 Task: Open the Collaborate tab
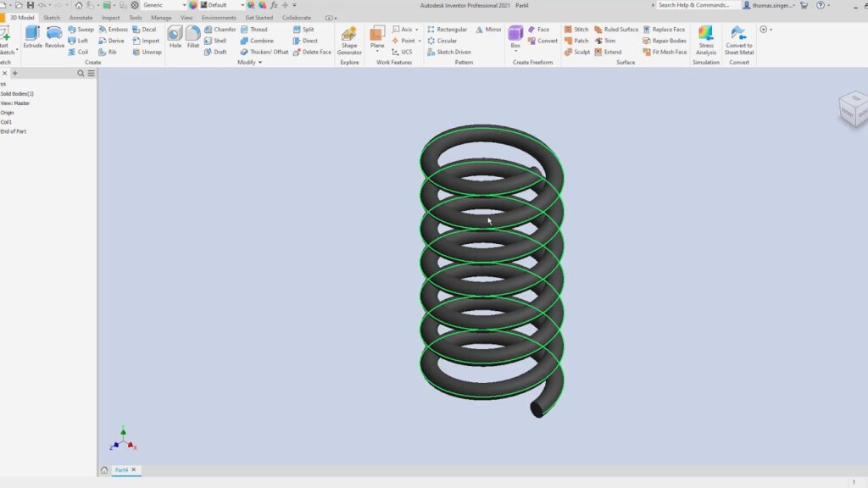(x=296, y=18)
